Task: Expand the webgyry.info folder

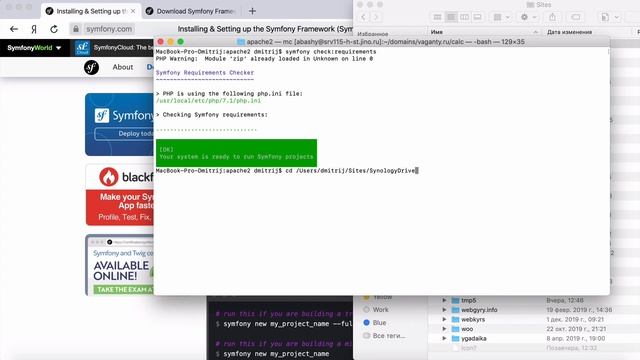Action: click(x=444, y=310)
